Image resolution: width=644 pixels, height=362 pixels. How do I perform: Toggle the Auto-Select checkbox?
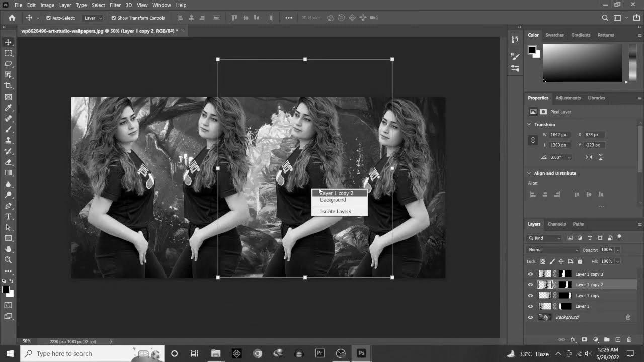48,18
